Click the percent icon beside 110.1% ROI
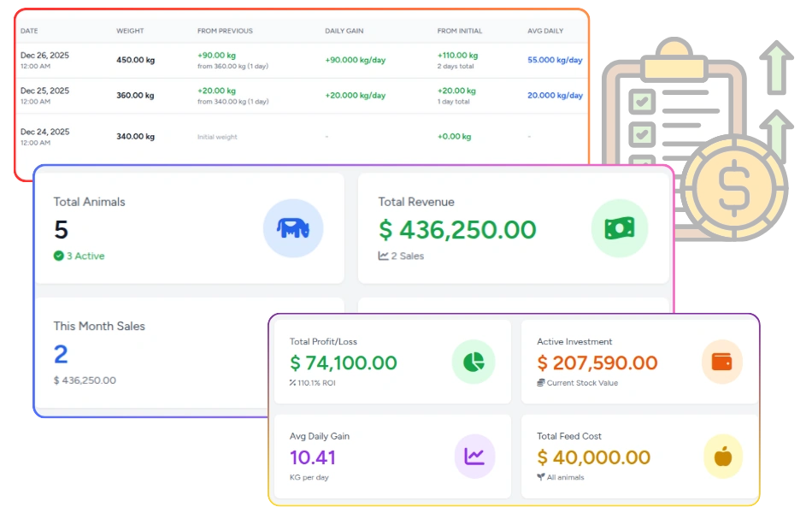Screen dimensions: 812x513 pos(292,383)
